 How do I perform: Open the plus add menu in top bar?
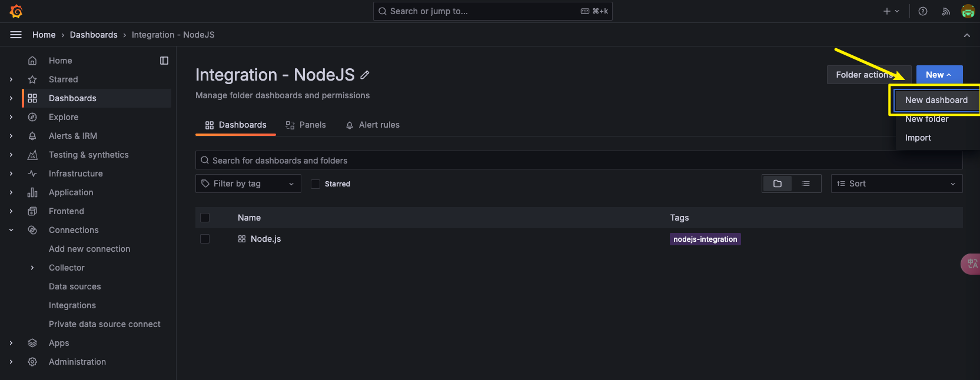[891, 11]
